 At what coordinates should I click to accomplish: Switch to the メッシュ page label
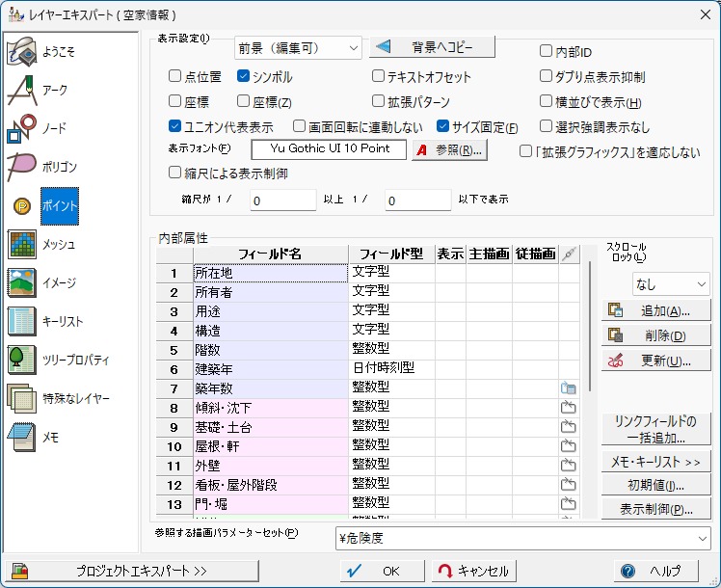[59, 245]
